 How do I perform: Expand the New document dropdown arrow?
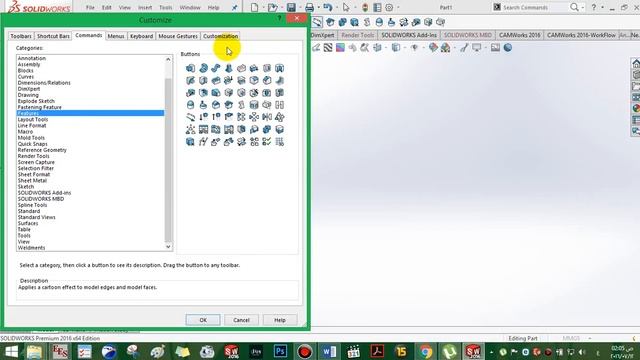click(263, 7)
